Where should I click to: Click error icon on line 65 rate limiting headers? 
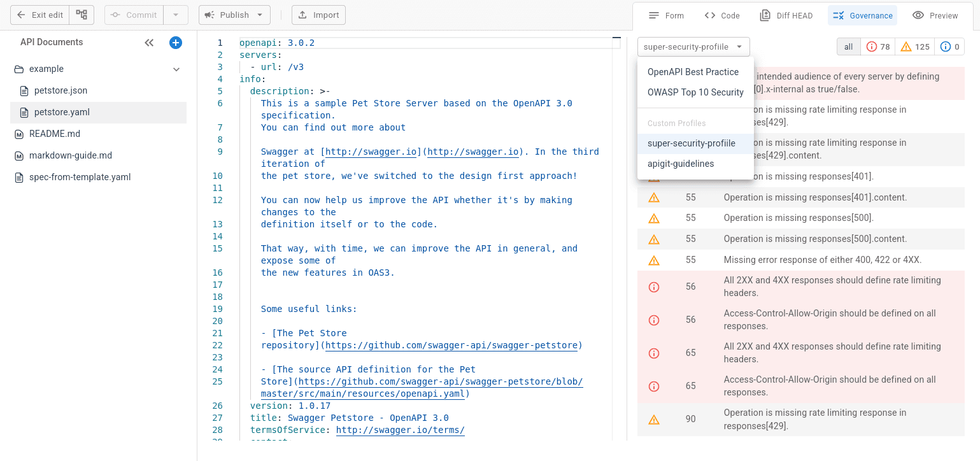(653, 353)
